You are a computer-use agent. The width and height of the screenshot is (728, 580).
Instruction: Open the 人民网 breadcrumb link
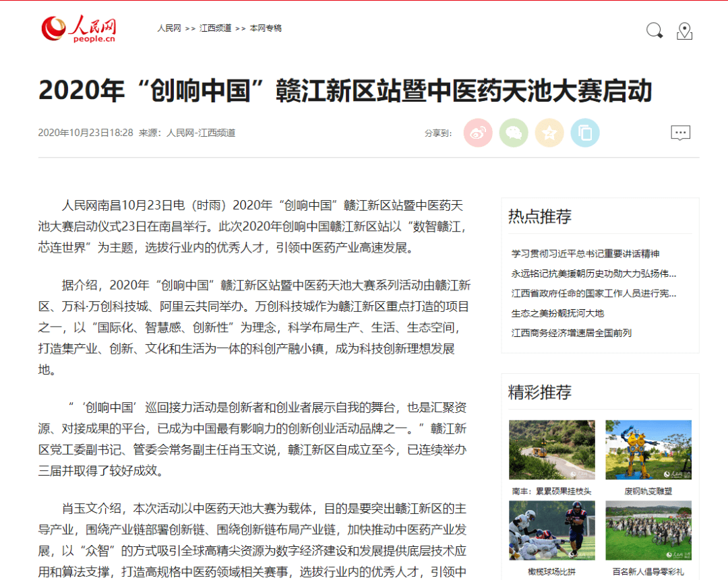[169, 28]
